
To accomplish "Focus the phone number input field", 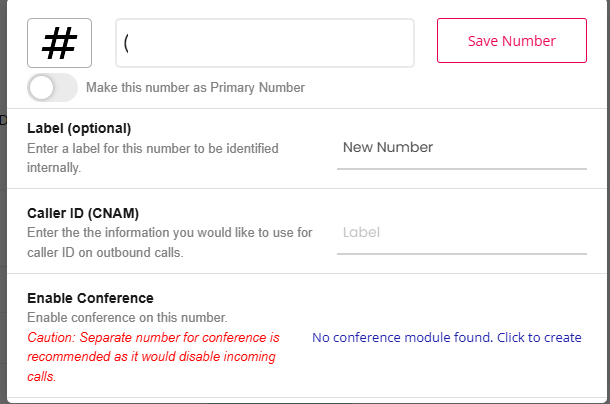I will coord(265,43).
